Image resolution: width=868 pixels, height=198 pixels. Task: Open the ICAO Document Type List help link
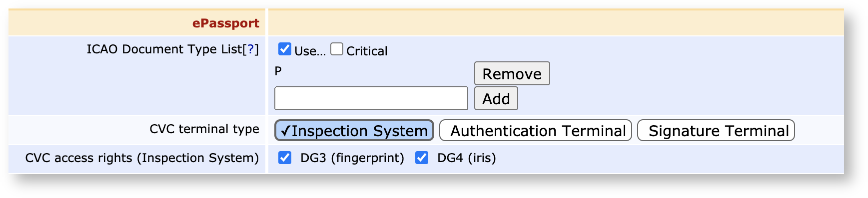(x=251, y=49)
